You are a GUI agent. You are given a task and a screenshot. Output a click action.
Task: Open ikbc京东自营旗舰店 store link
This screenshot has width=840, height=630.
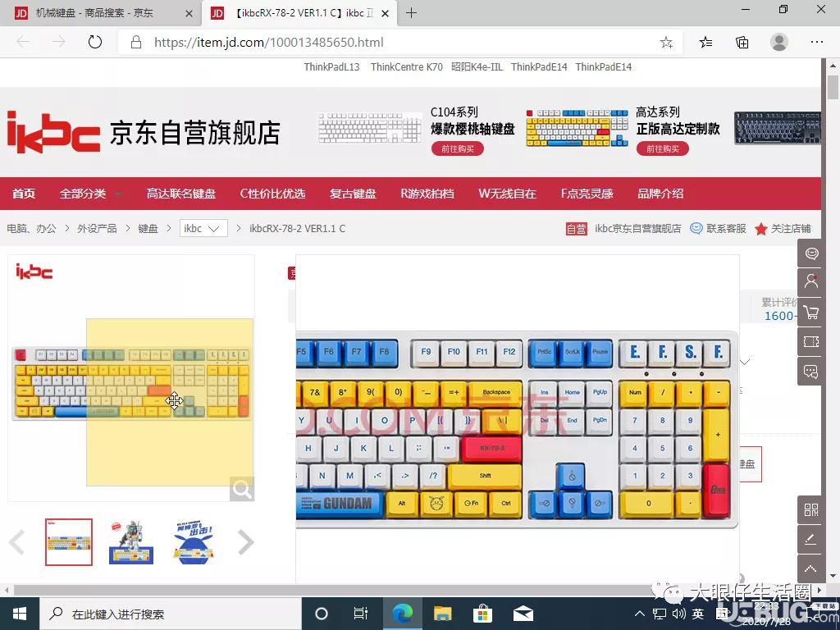point(637,229)
